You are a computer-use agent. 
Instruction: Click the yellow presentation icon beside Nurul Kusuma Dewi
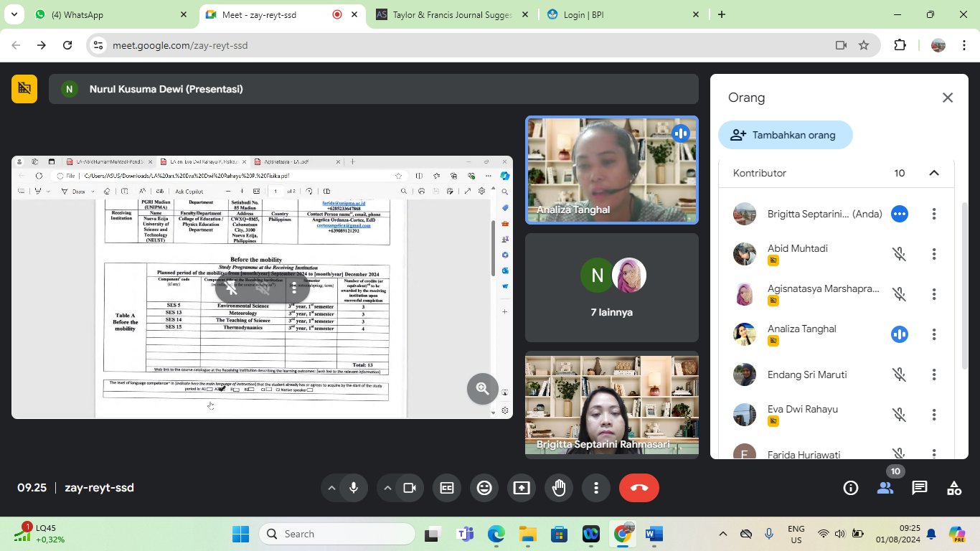point(24,89)
